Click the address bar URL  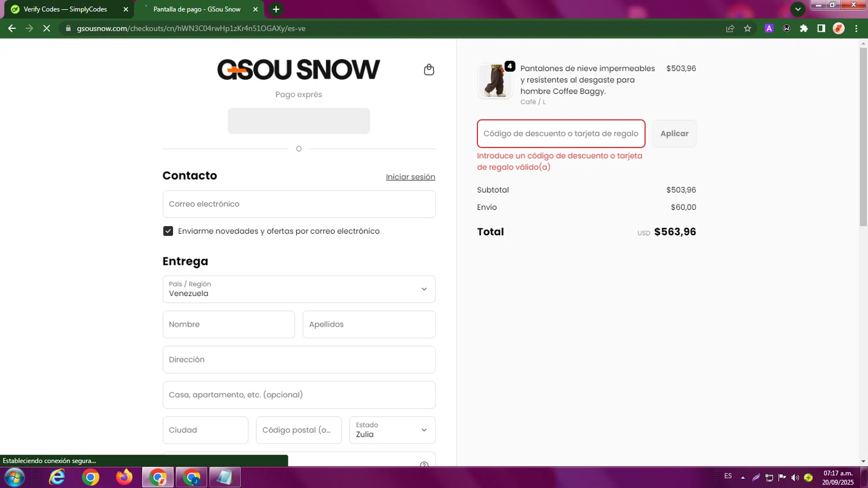(x=191, y=28)
